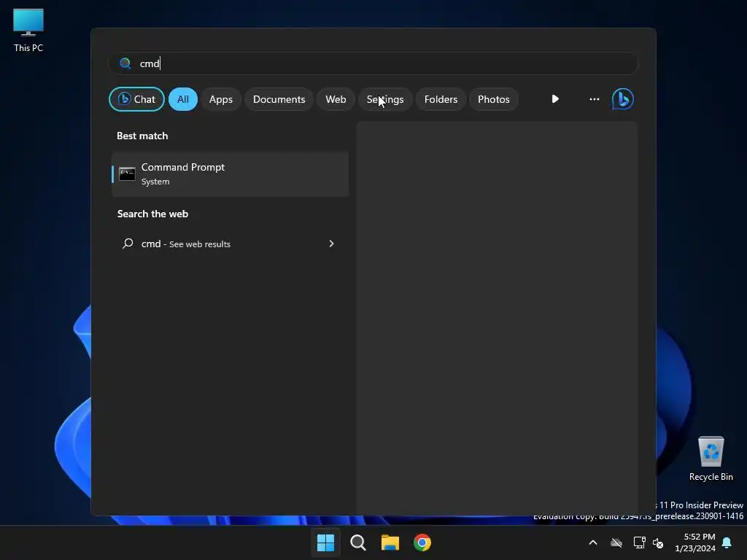
Task: Show hidden tray icons chevron
Action: [593, 542]
